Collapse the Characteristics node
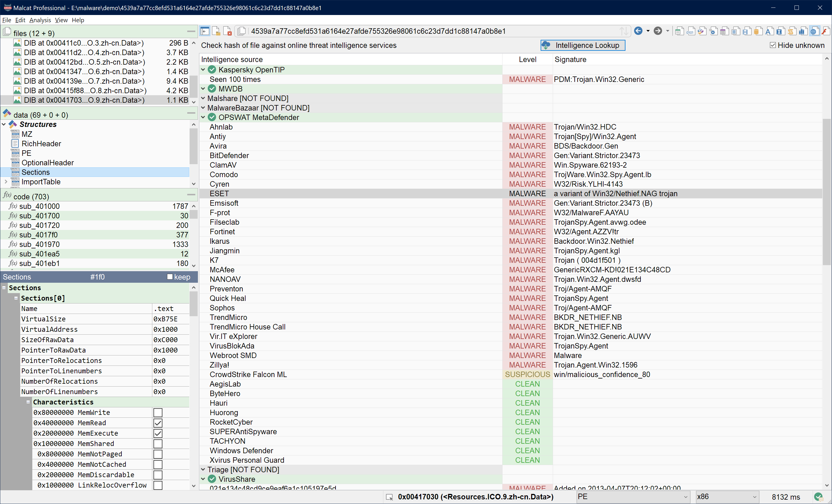 coord(28,402)
